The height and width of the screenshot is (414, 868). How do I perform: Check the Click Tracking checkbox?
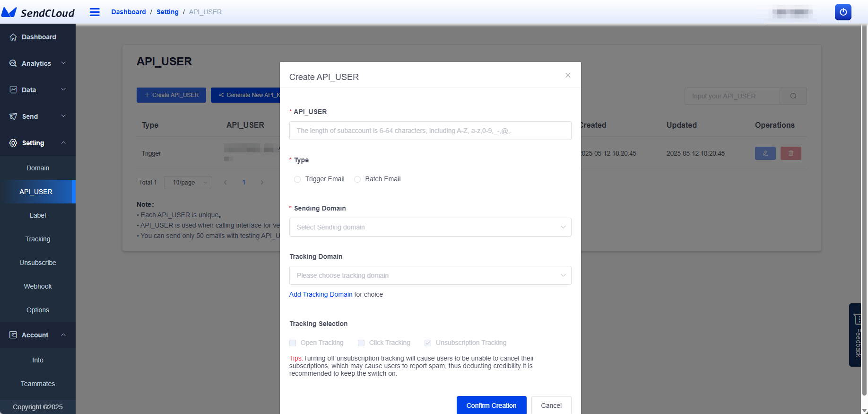(361, 343)
